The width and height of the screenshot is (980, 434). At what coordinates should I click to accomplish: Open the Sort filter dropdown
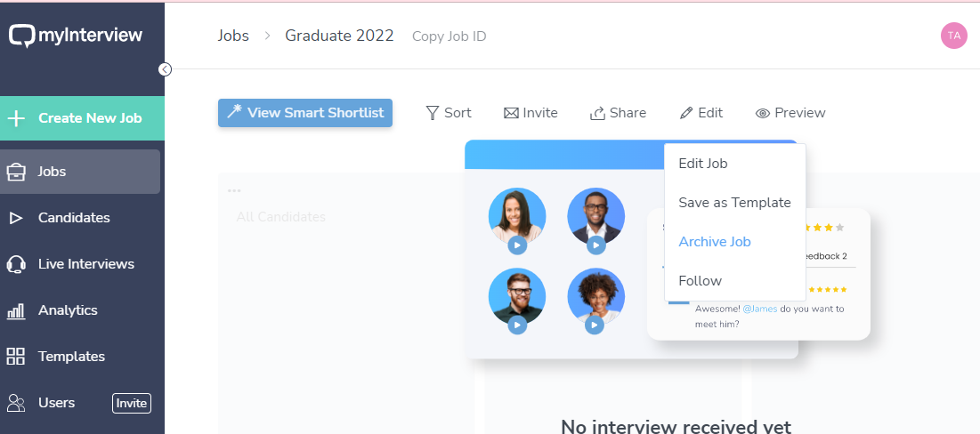pyautogui.click(x=449, y=113)
